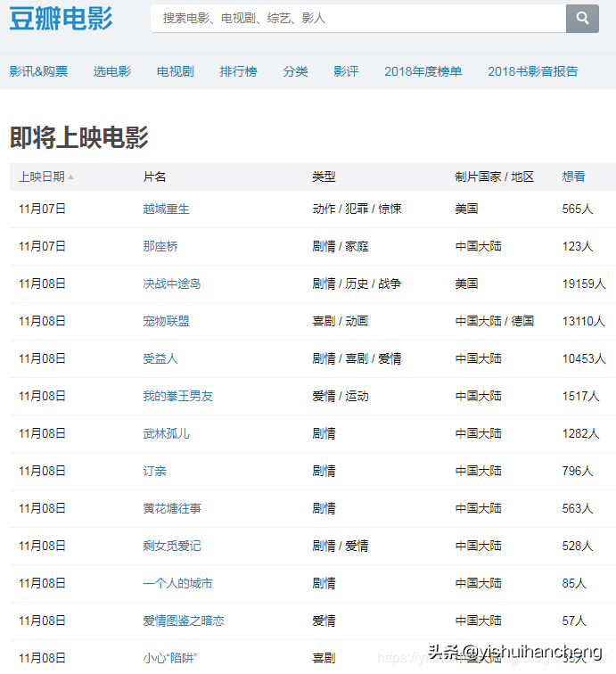Image resolution: width=616 pixels, height=674 pixels.
Task: Open movie 一个人的城市
Action: tap(177, 583)
